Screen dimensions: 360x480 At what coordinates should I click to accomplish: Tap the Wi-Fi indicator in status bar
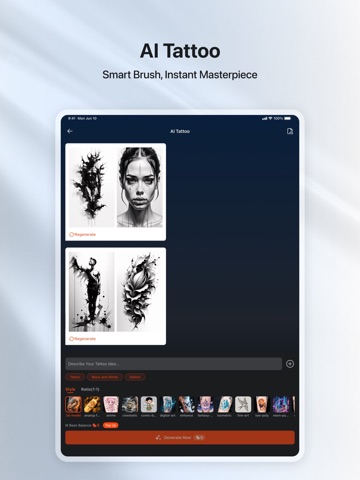point(270,118)
